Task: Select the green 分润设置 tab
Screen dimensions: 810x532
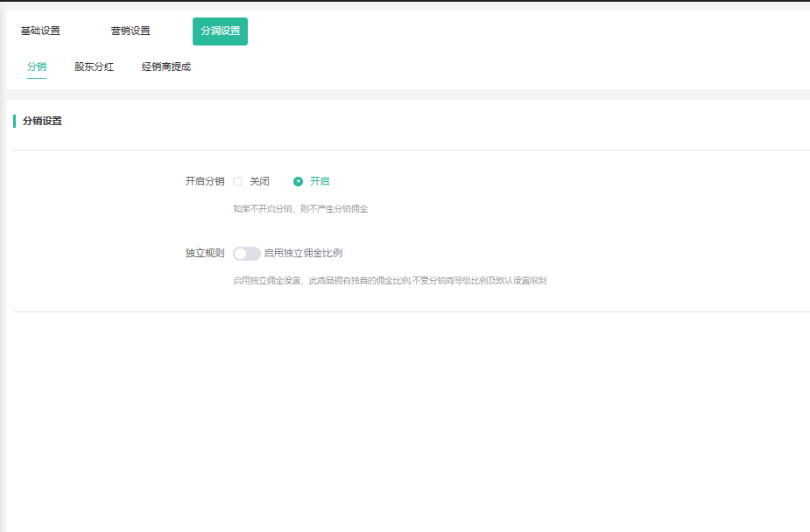Action: 220,31
